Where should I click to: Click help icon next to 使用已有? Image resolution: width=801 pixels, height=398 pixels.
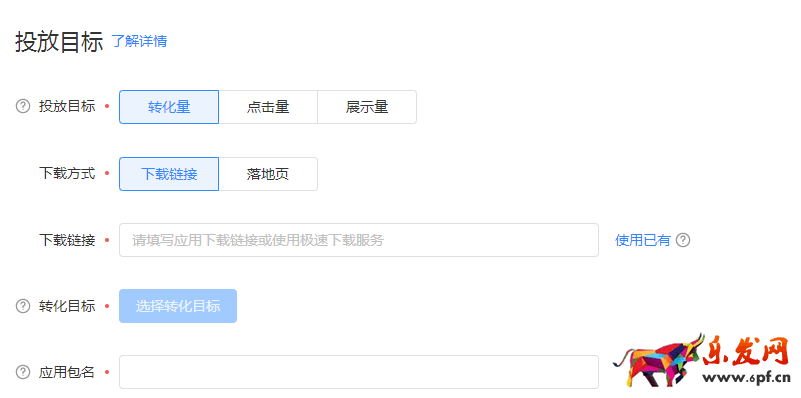683,240
